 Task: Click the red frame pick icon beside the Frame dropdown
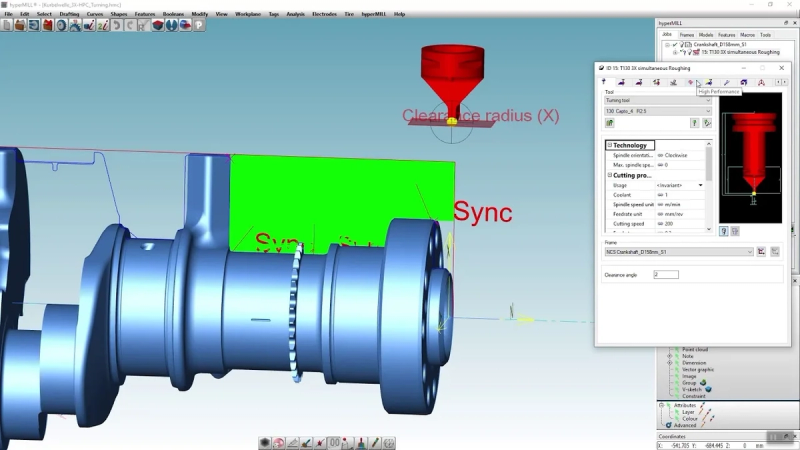(x=761, y=252)
